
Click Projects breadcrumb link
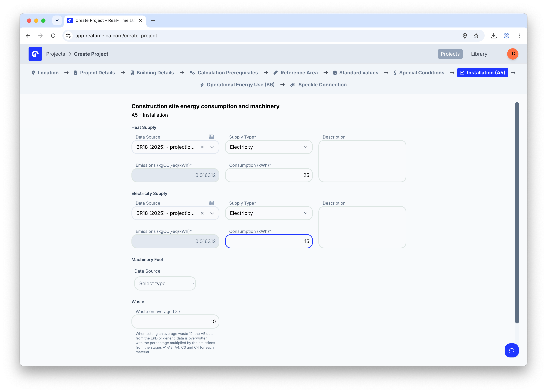tap(56, 54)
